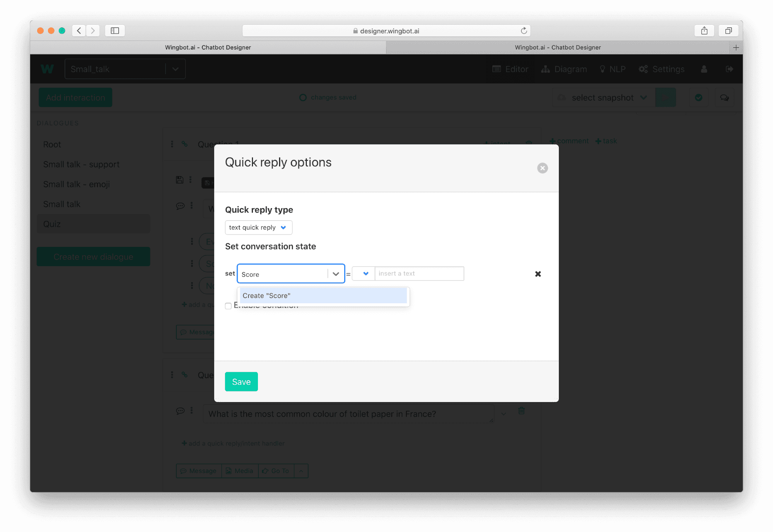773x532 pixels.
Task: Select Create New Dialogue menu item
Action: pyautogui.click(x=94, y=256)
